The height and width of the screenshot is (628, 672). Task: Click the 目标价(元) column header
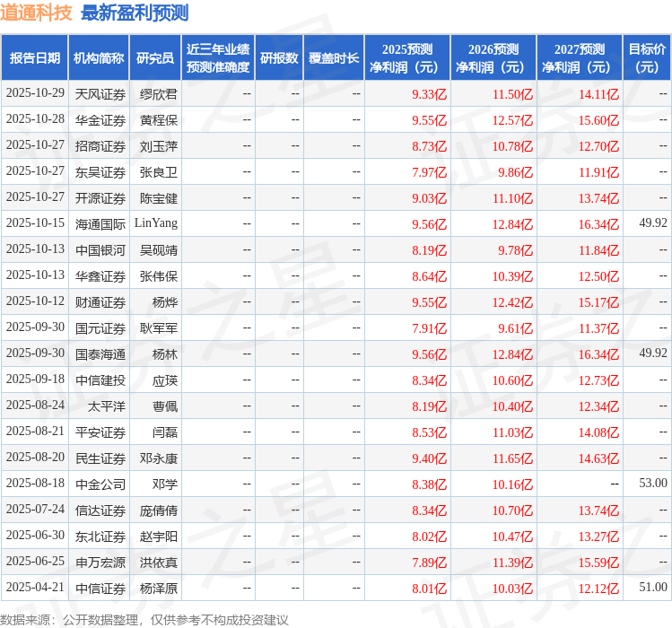pyautogui.click(x=647, y=58)
